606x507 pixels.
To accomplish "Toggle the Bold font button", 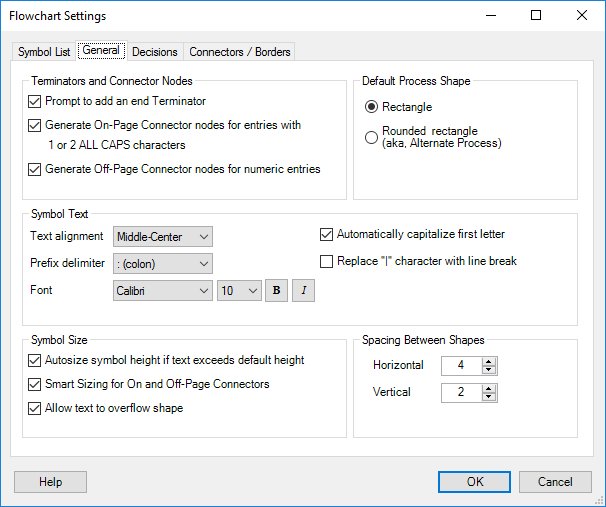I will click(276, 291).
